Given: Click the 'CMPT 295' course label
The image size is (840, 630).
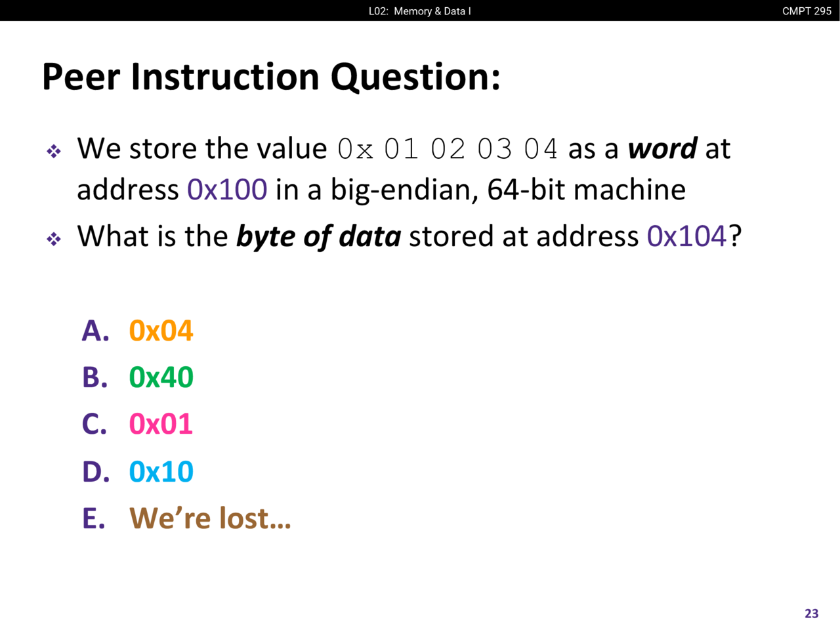Looking at the screenshot, I should click(x=807, y=11).
